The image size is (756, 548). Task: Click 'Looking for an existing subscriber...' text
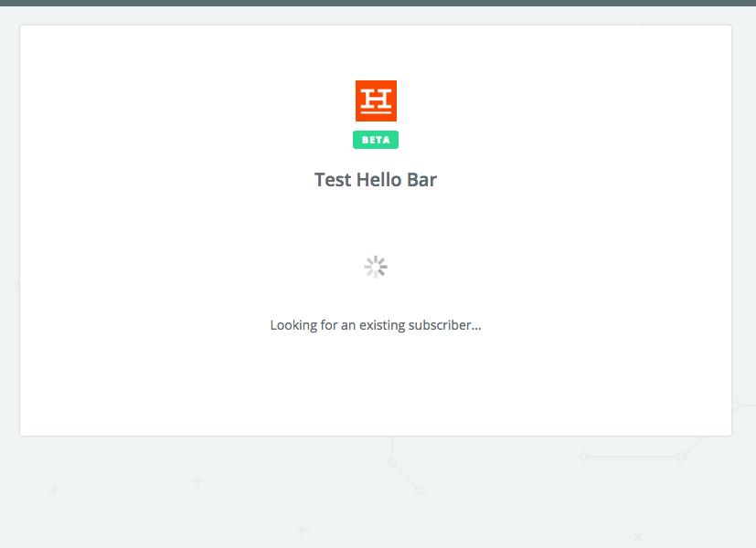(376, 325)
